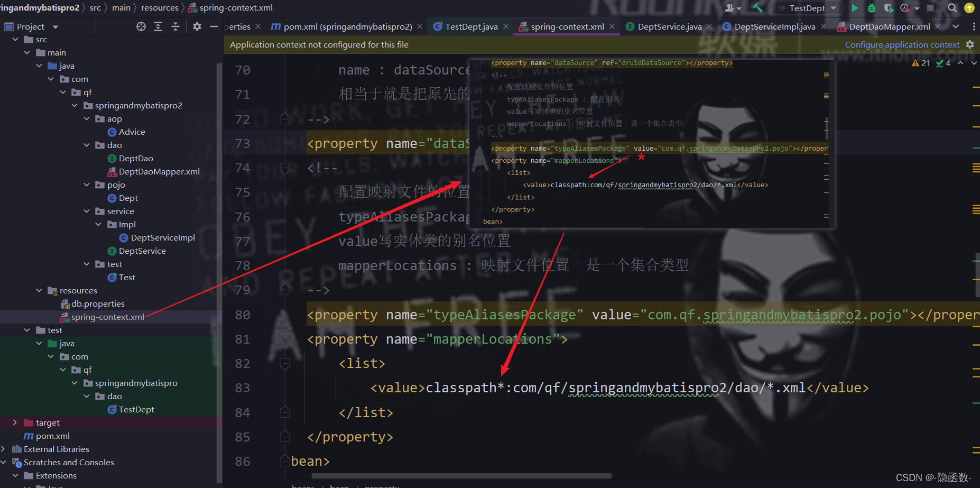Collapse the Impl package node
The width and height of the screenshot is (980, 488).
coord(98,225)
